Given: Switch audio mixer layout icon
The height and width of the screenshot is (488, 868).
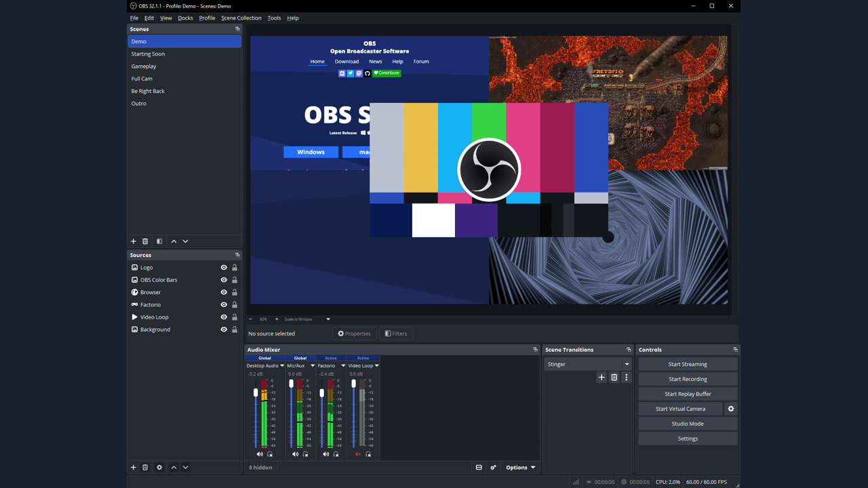Looking at the screenshot, I should click(479, 467).
